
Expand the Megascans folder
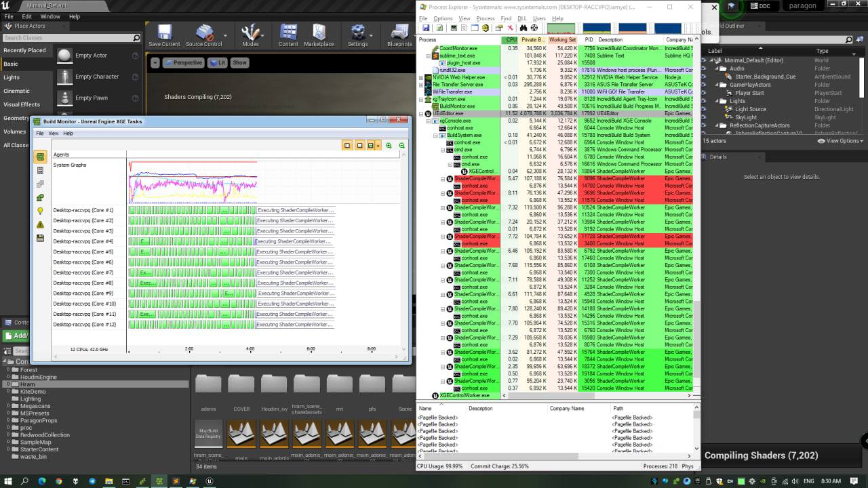tap(9, 406)
